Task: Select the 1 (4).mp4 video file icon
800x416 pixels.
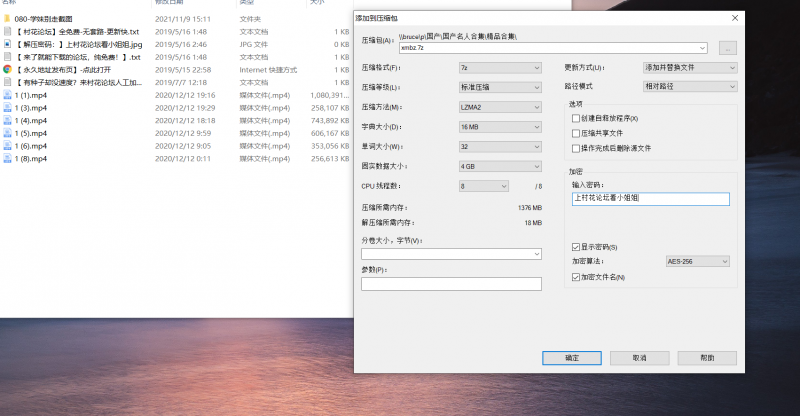Action: coord(7,120)
